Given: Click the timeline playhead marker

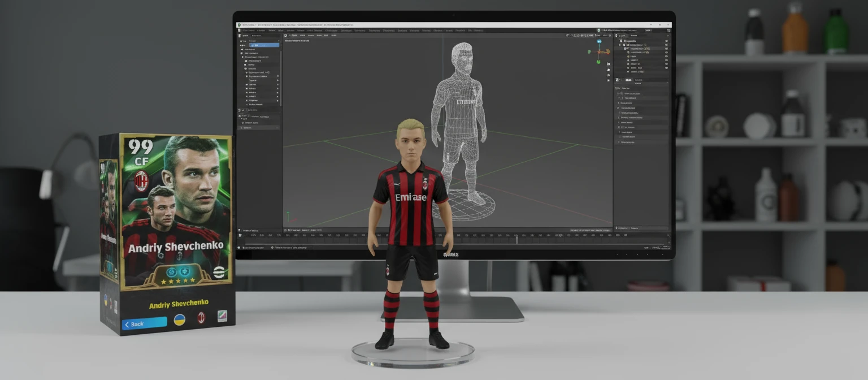Looking at the screenshot, I should tap(517, 240).
